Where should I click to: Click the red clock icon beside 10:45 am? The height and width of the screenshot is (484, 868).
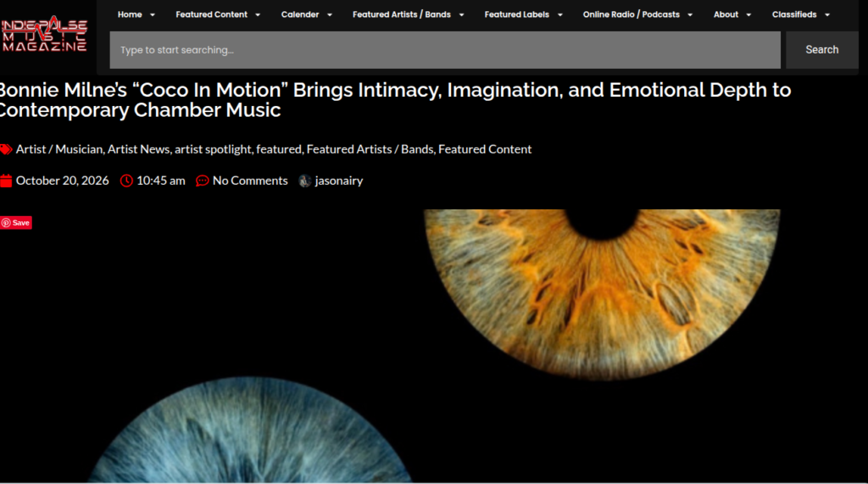pyautogui.click(x=126, y=181)
